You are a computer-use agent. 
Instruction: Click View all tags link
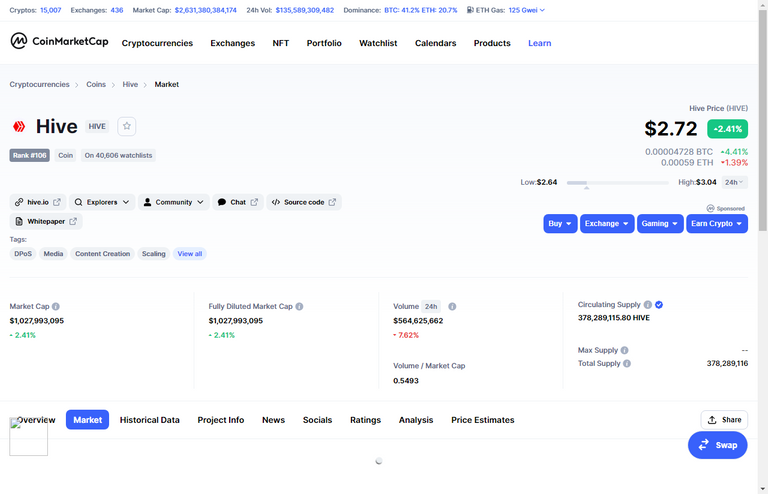pyautogui.click(x=190, y=254)
